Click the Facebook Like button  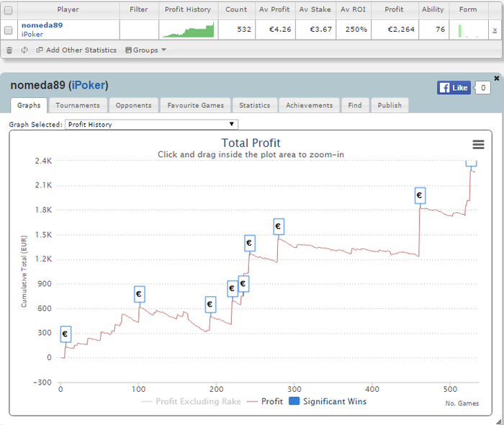pos(454,88)
